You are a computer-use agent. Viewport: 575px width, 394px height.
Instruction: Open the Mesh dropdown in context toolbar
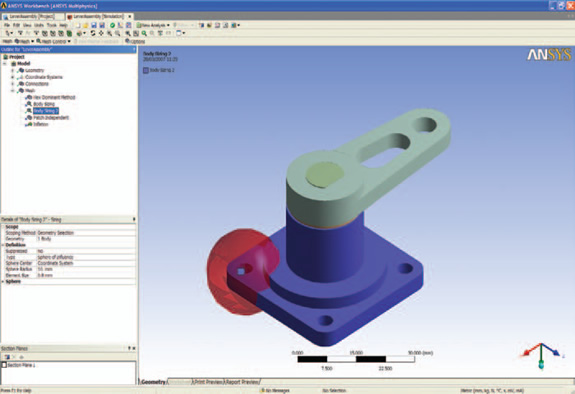point(24,41)
